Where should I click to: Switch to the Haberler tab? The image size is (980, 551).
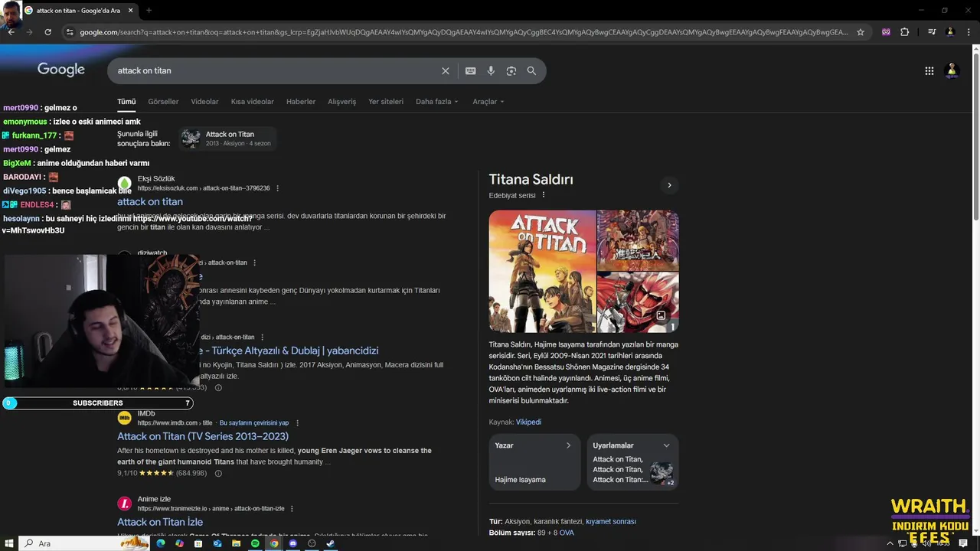(x=301, y=102)
